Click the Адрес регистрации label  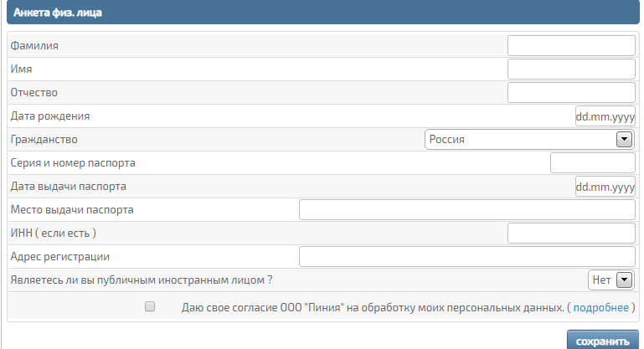60,257
